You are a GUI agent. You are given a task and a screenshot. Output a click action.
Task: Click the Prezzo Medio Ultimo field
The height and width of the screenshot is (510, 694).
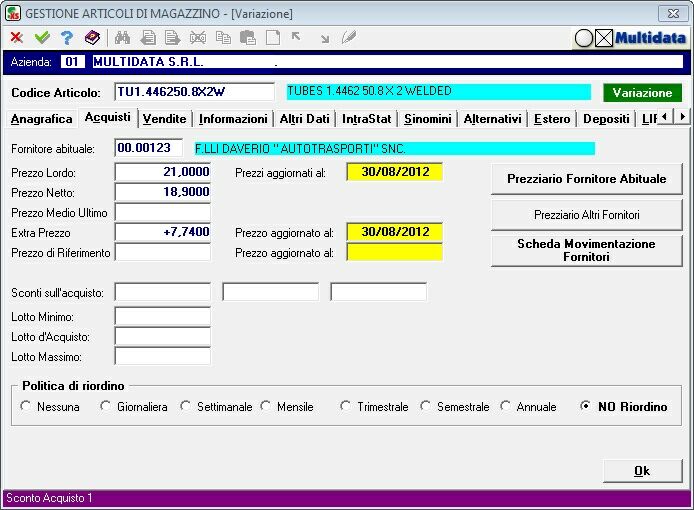tap(162, 212)
